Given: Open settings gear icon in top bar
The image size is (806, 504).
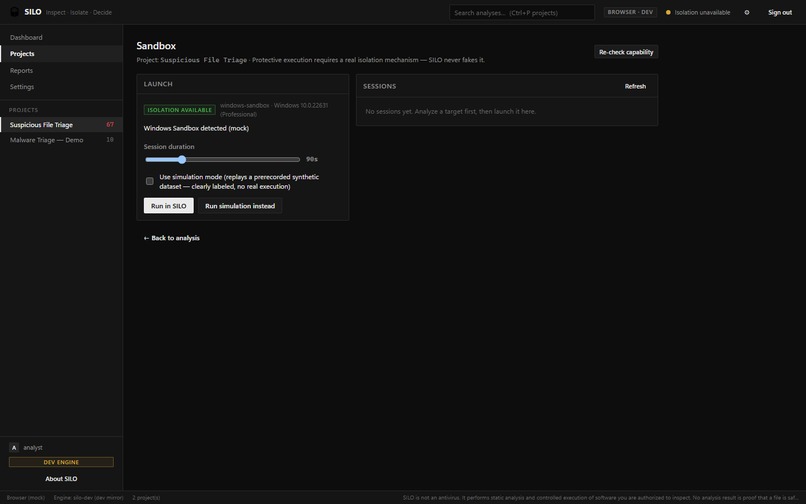Looking at the screenshot, I should tap(747, 12).
